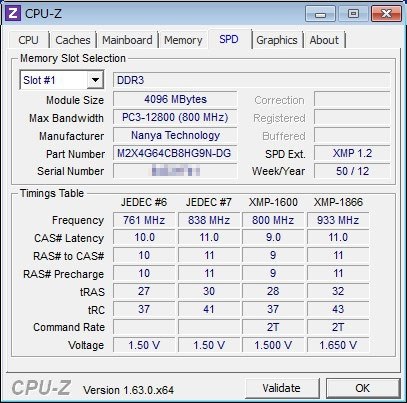407x403 pixels.
Task: Click the tRC value 43
Action: [x=338, y=309]
